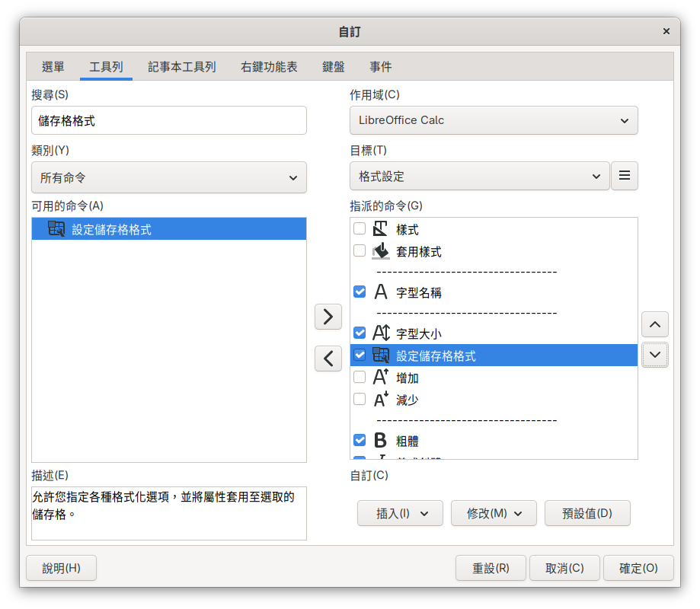Uncheck the 字型大小 checkbox

[x=360, y=333]
